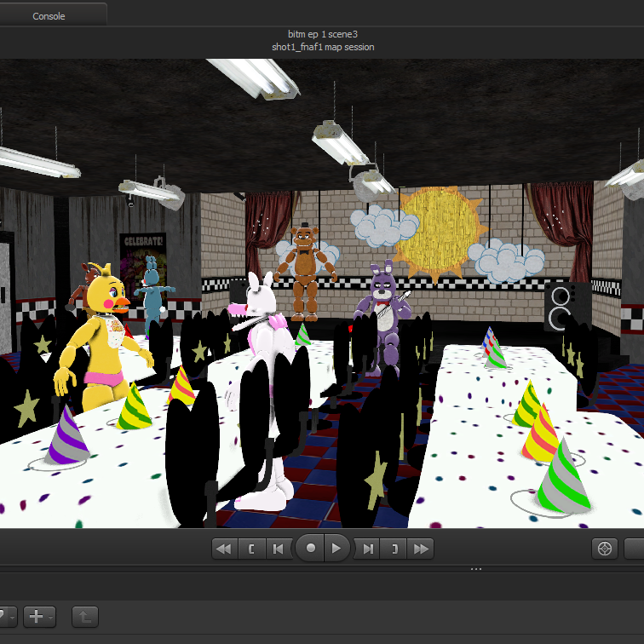Click the up-arrow button beside the plus dropdown
This screenshot has height=644, width=644.
click(x=84, y=616)
